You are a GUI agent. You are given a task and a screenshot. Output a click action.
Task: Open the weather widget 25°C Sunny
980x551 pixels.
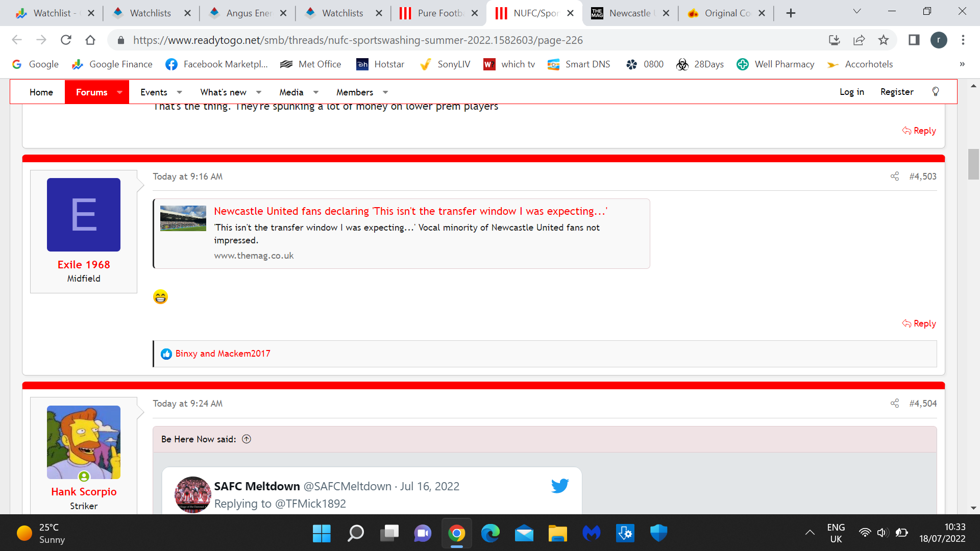point(42,533)
